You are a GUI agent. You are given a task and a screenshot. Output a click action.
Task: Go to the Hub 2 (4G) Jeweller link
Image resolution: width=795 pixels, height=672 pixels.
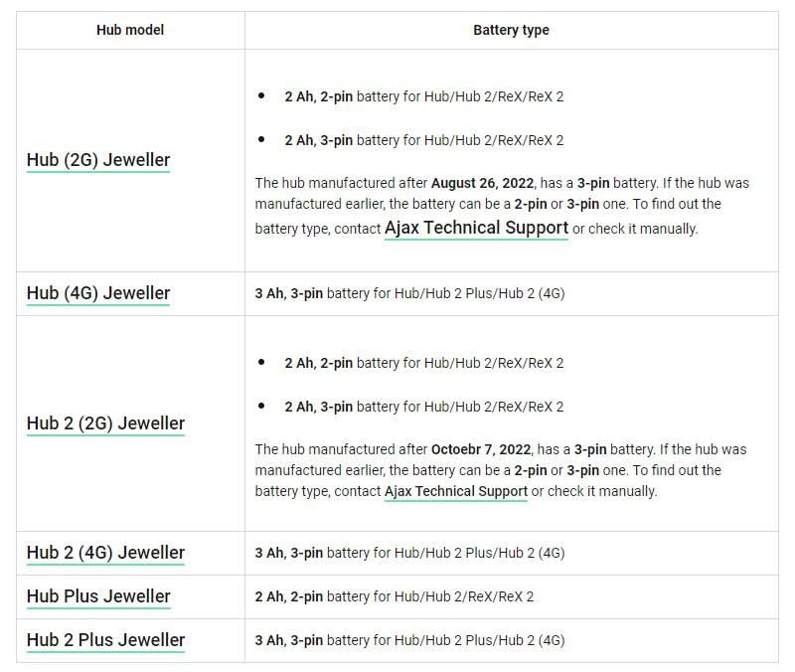[105, 553]
